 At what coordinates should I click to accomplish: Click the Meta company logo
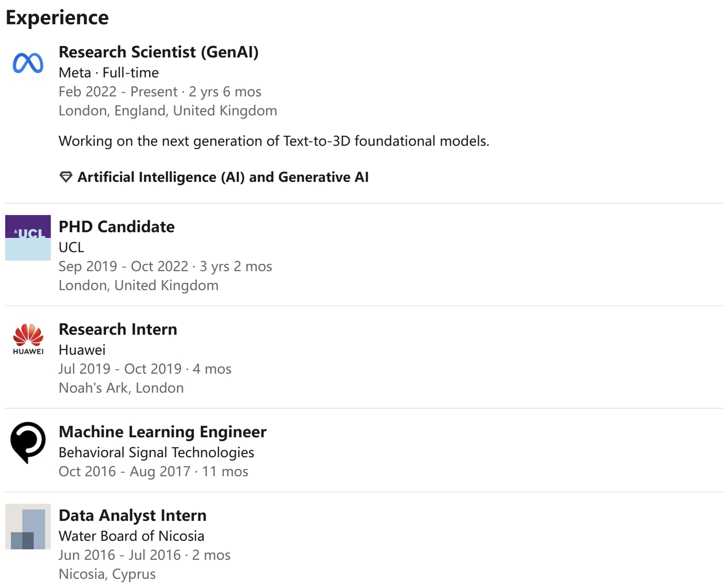click(x=28, y=63)
